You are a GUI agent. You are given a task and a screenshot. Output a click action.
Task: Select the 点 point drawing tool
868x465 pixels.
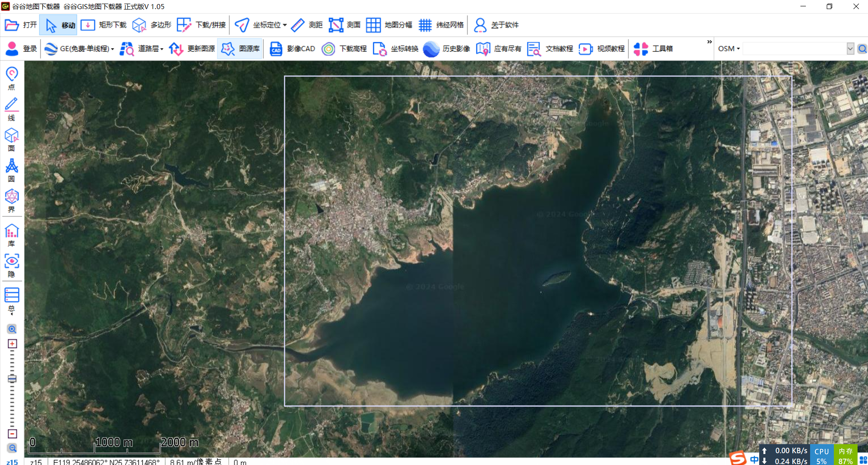click(11, 77)
